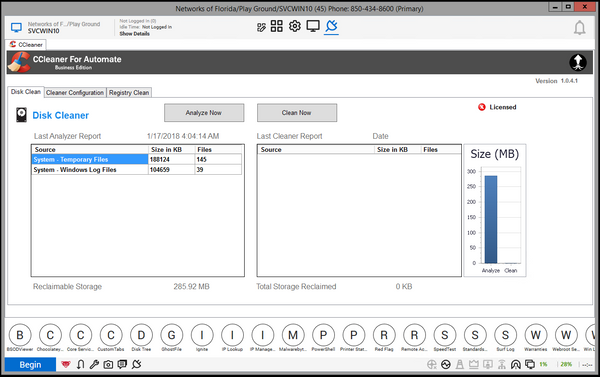Click the Show Details link
The width and height of the screenshot is (600, 377).
click(134, 34)
